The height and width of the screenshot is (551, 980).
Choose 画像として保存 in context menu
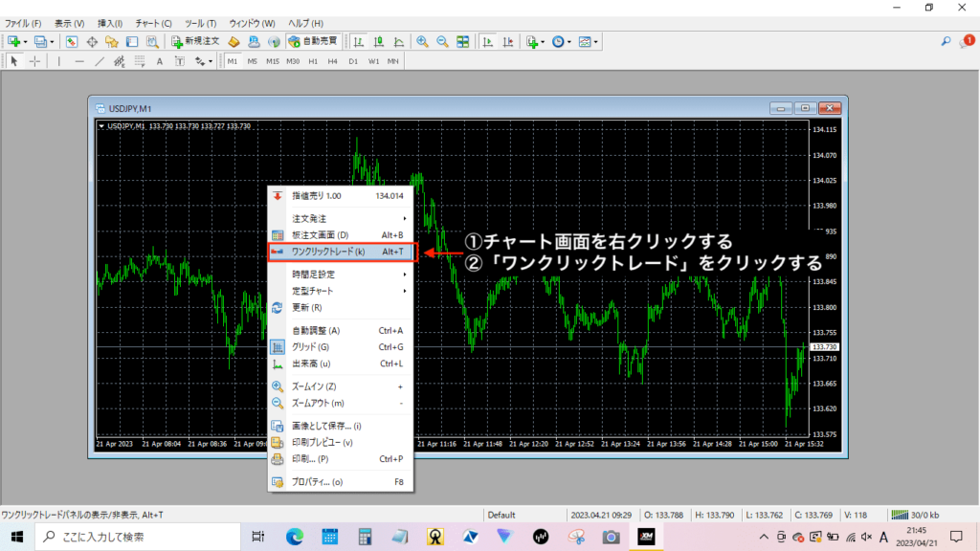342,426
